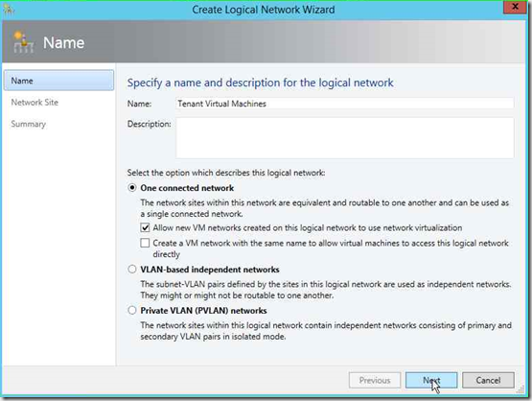This screenshot has width=532, height=401.
Task: Focus the Name field containing Tenant Virtual Machines
Action: [345, 104]
